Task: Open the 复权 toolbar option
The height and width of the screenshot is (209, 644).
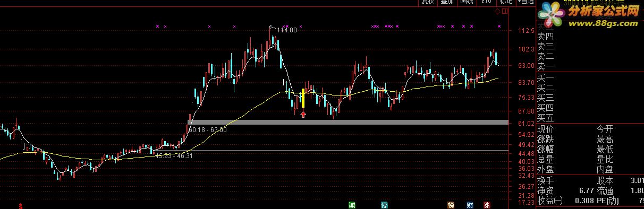Action: 428,2
